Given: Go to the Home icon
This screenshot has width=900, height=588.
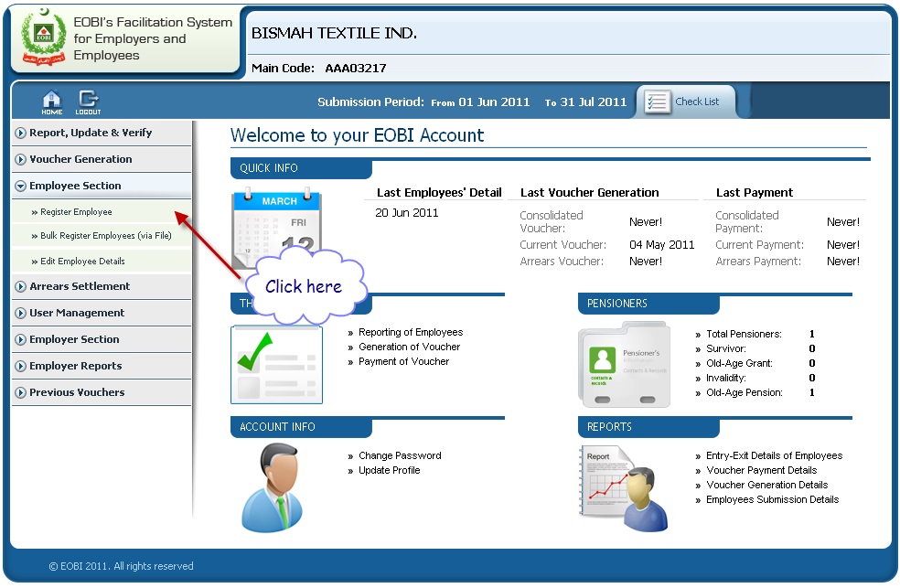Looking at the screenshot, I should tap(51, 102).
